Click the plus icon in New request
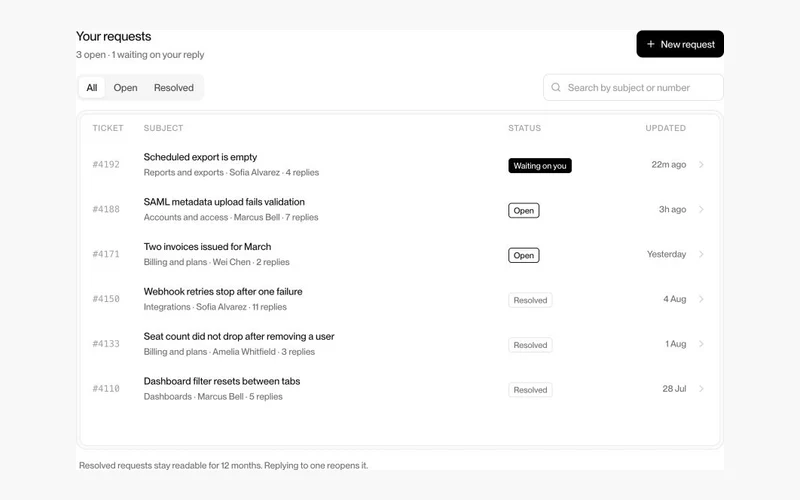800x500 pixels. click(651, 44)
